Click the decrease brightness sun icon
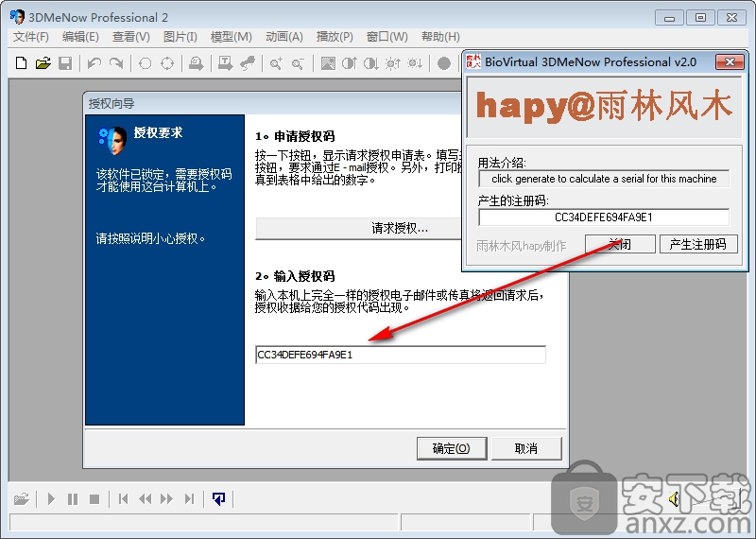This screenshot has width=756, height=539. point(415,63)
